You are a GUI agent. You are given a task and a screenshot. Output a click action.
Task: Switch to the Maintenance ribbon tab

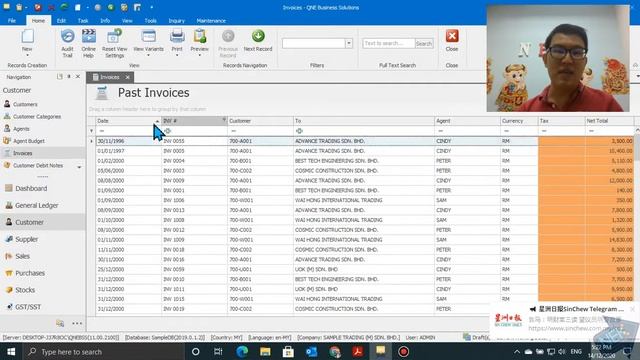tap(211, 20)
